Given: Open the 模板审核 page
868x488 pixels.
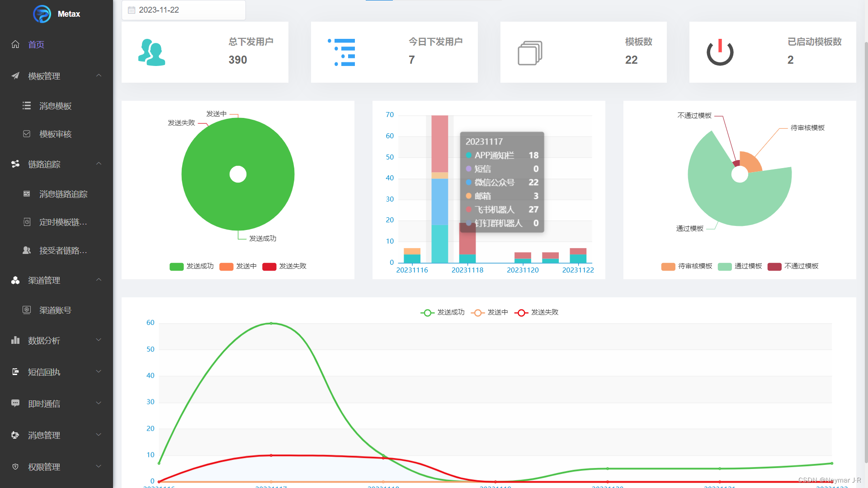Looking at the screenshot, I should (55, 134).
